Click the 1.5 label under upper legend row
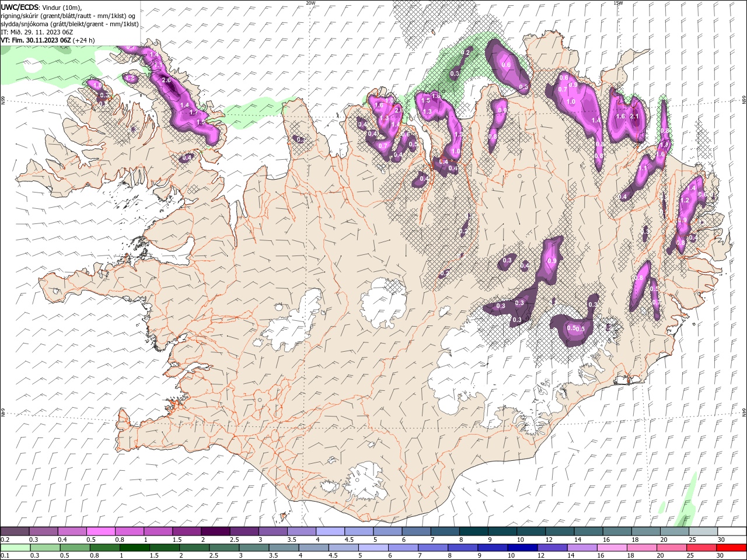The height and width of the screenshot is (560, 747). [x=177, y=540]
